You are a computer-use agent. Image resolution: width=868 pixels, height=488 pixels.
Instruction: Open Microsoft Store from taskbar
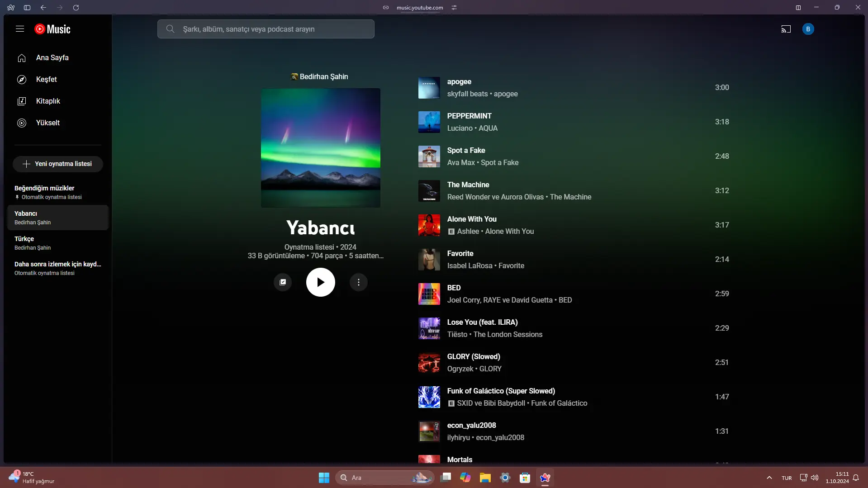[525, 478]
